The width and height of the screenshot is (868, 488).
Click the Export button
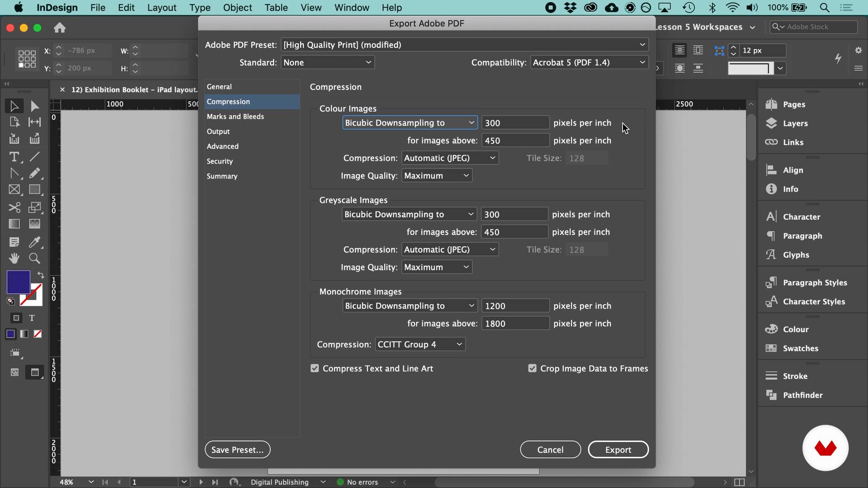(618, 450)
